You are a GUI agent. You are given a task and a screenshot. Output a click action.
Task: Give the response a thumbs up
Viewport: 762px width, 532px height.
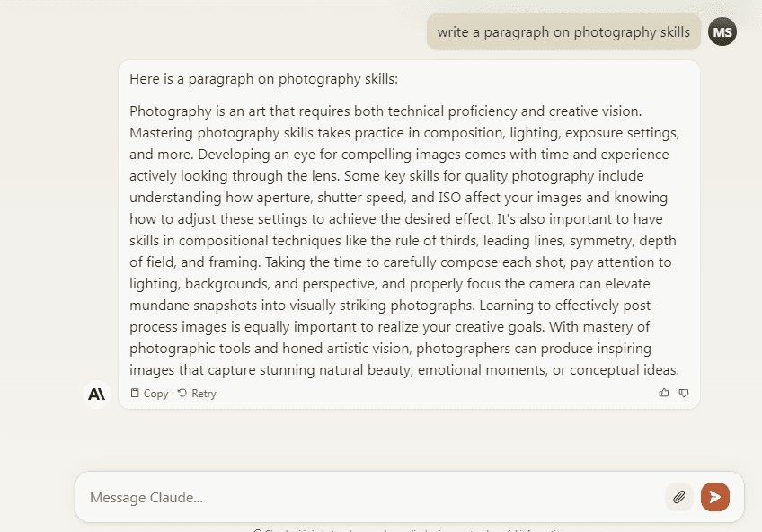pyautogui.click(x=664, y=393)
